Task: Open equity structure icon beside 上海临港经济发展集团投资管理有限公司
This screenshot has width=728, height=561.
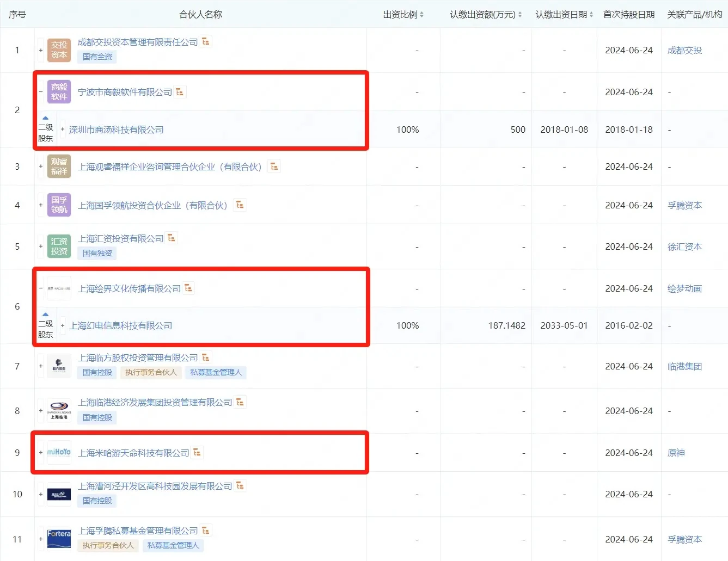Action: click(240, 402)
